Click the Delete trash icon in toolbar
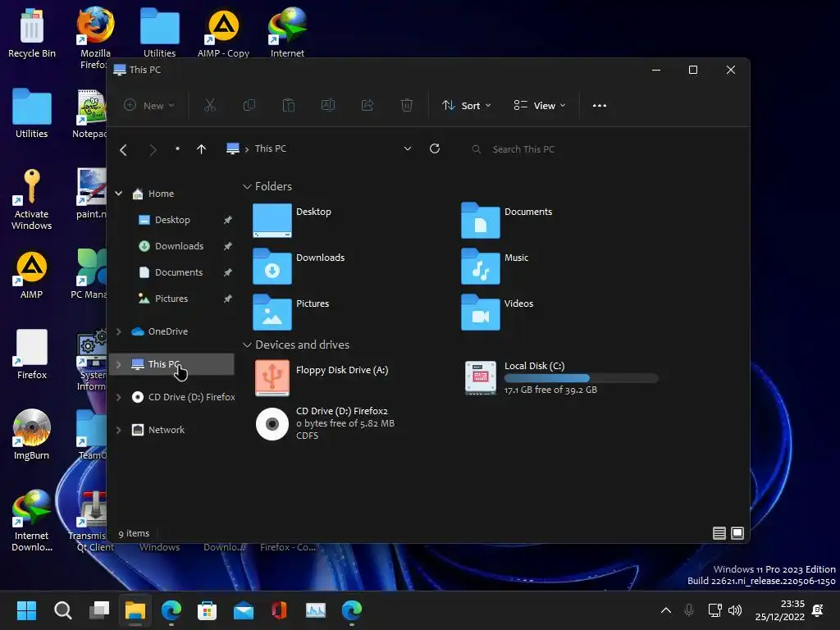The image size is (840, 630). pyautogui.click(x=407, y=106)
